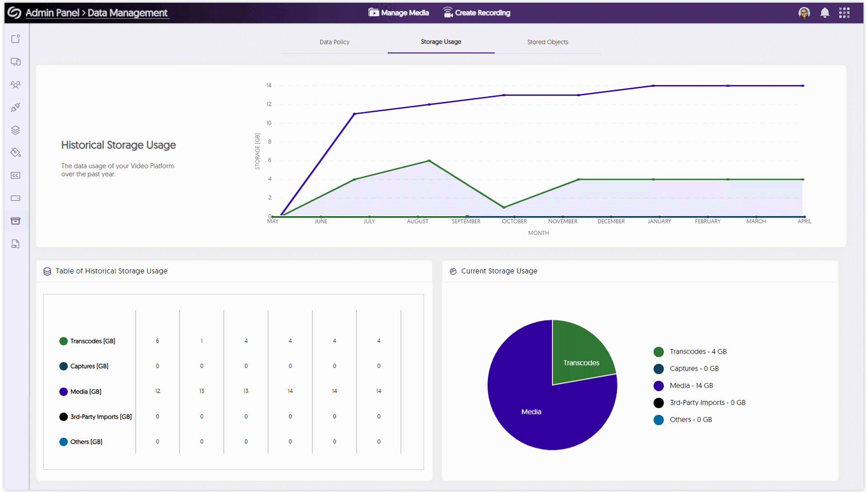The height and width of the screenshot is (492, 868).
Task: Open the Stored Objects tab
Action: click(547, 42)
